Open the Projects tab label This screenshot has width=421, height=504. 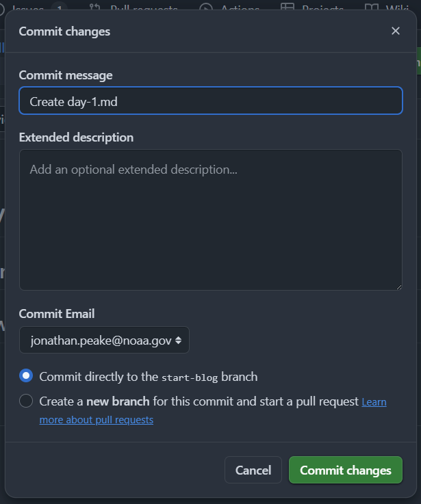(322, 8)
